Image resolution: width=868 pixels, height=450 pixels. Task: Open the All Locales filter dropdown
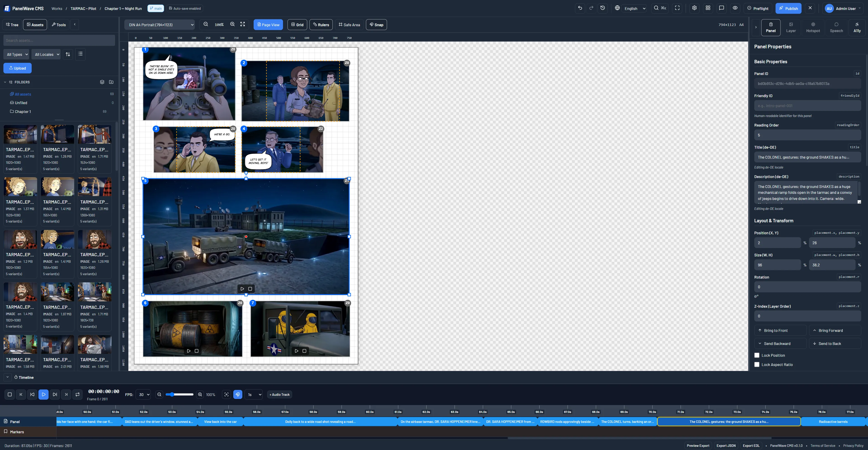coord(46,54)
